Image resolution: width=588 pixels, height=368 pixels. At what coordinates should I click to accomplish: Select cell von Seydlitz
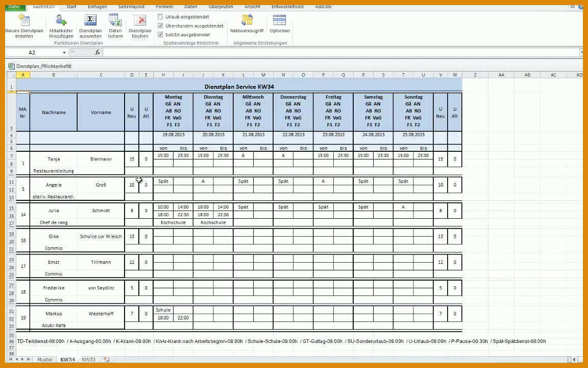click(101, 288)
